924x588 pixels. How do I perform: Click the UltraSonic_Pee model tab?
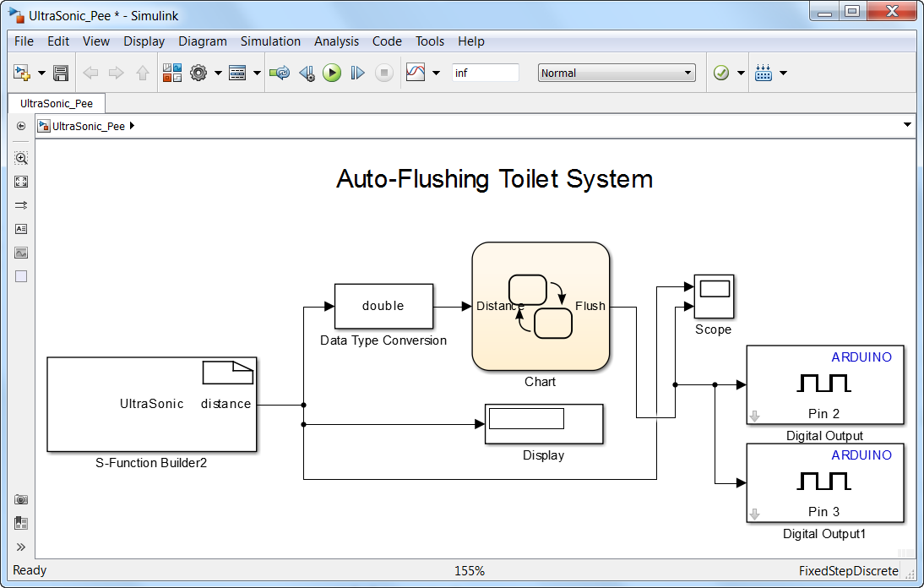57,103
